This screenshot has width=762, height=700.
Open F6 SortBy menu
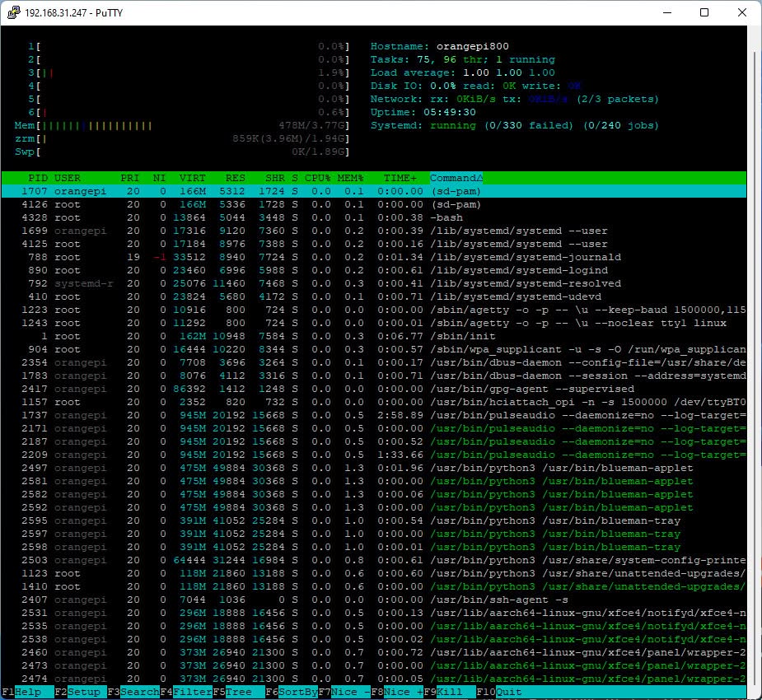pos(292,692)
